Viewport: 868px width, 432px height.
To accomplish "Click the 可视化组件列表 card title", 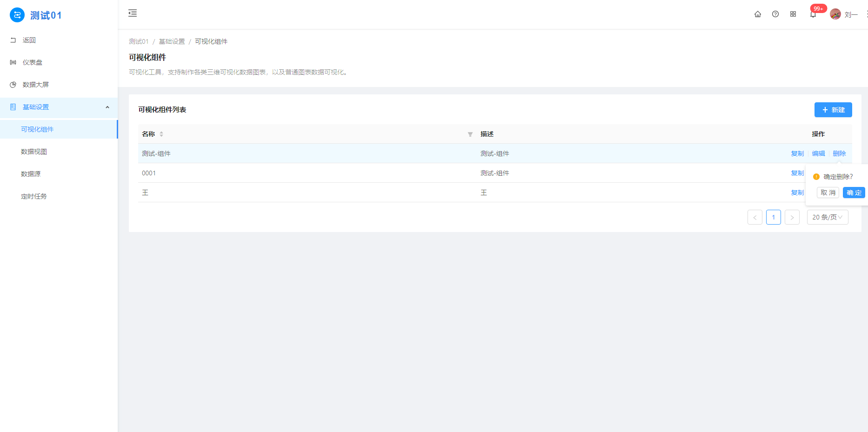I will point(162,110).
